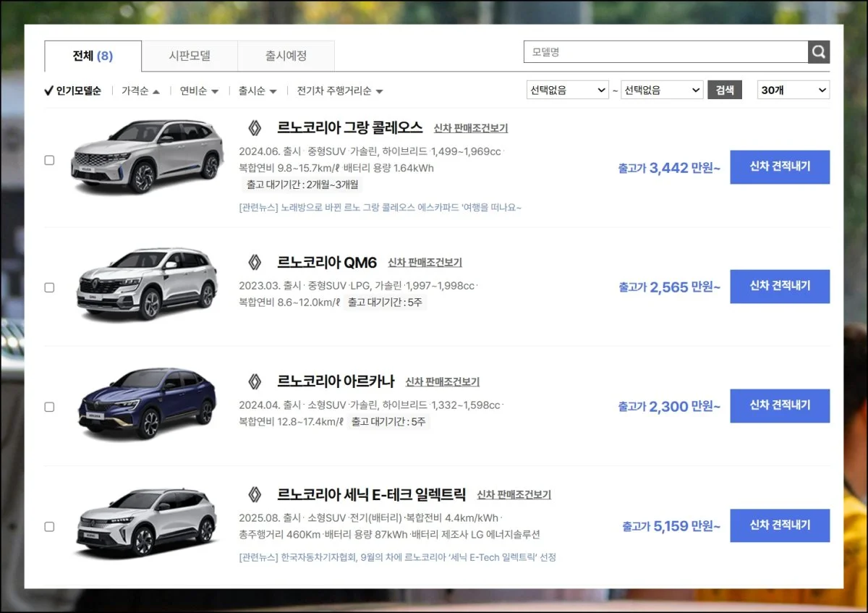Switch to the 시판모델 tab
The height and width of the screenshot is (613, 868).
pos(190,56)
